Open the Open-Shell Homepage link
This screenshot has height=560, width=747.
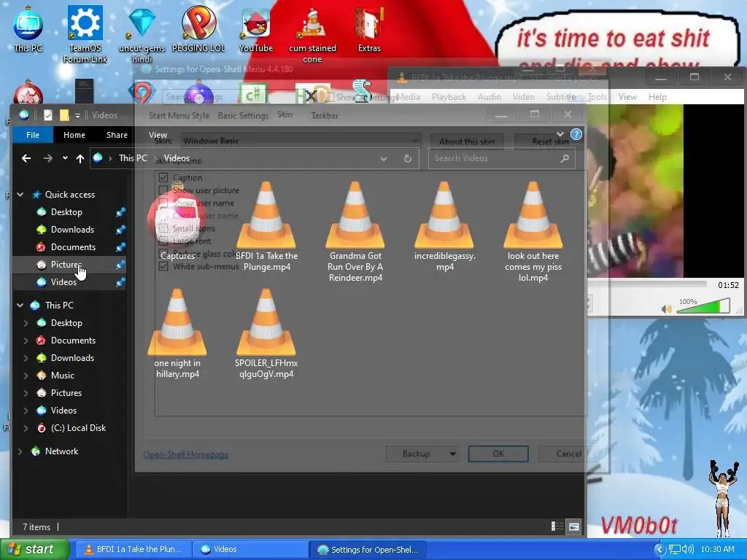pos(186,454)
